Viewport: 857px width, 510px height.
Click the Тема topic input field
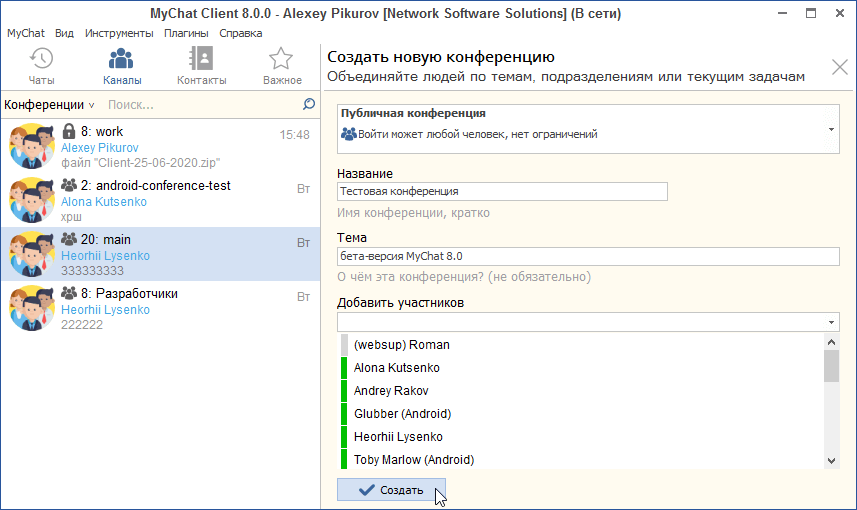(x=588, y=256)
